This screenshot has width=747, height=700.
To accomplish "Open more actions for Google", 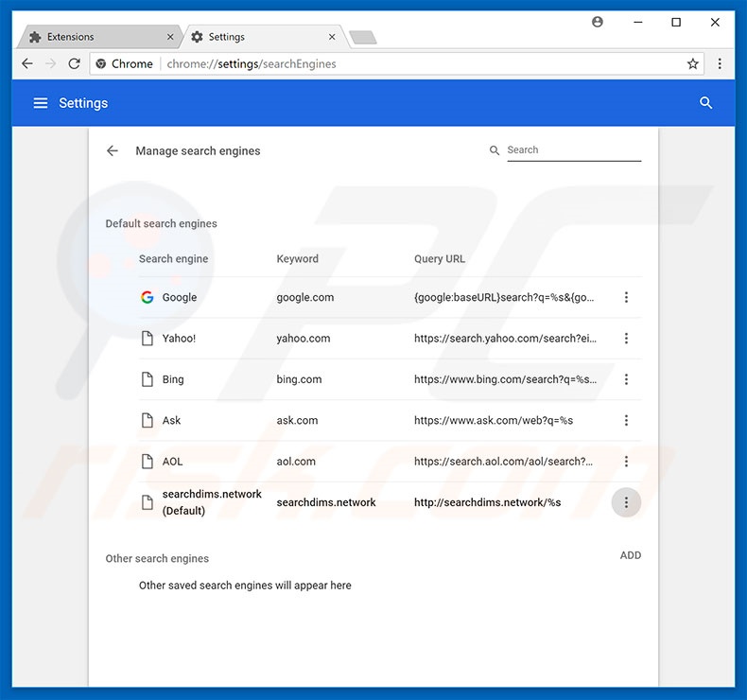I will click(626, 297).
